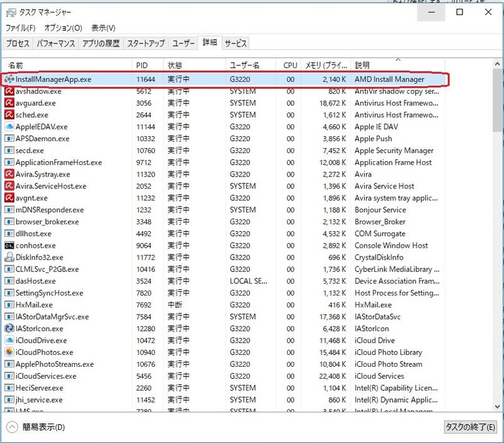The image size is (504, 443).
Task: Click the mDNSResponder.exe process icon
Action: pyautogui.click(x=9, y=210)
